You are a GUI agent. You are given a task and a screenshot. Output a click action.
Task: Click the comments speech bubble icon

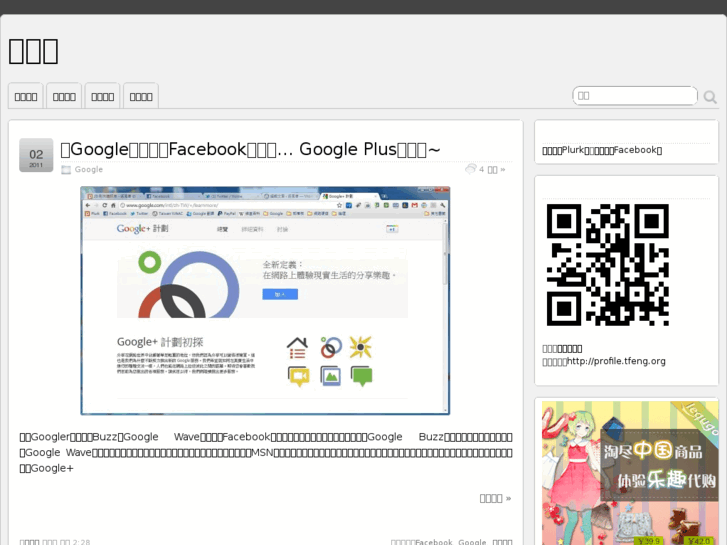pos(471,169)
